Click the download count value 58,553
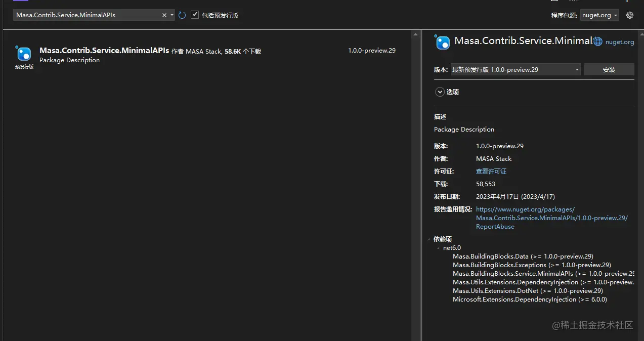The image size is (644, 341). pos(486,184)
